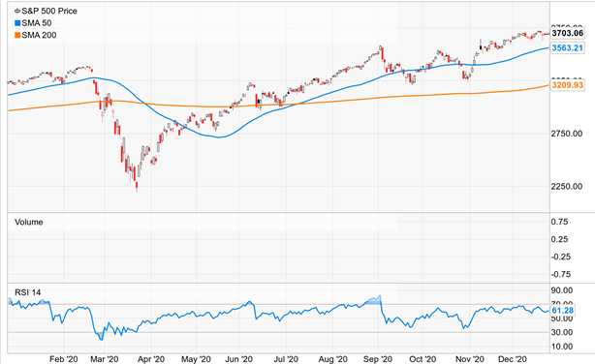The height and width of the screenshot is (364, 595).
Task: Click the RSI value label 61.28
Action: 562,311
